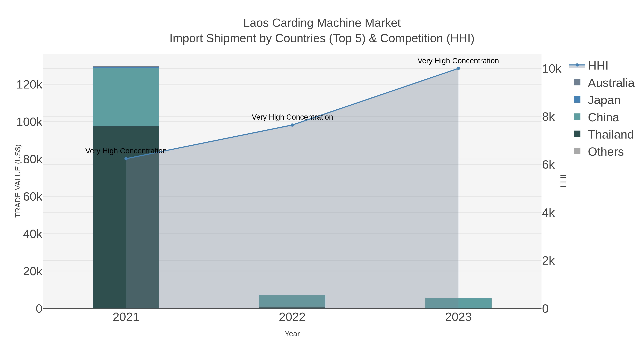Click the 2021 Very High Concentration annotation

(x=126, y=151)
